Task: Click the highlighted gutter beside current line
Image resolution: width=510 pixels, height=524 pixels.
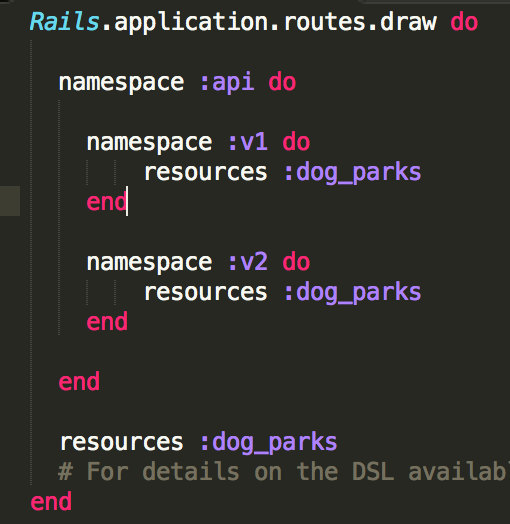Action: (10, 201)
